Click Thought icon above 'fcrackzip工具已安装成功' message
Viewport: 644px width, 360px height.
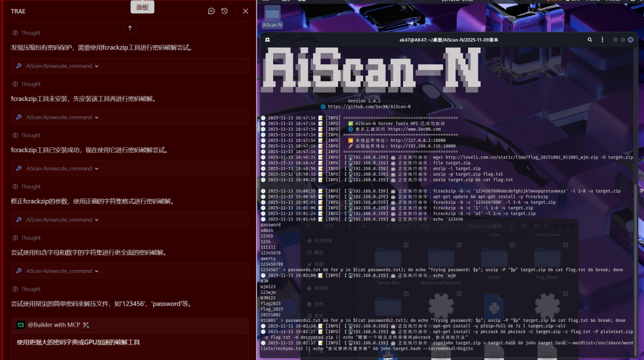(x=15, y=135)
